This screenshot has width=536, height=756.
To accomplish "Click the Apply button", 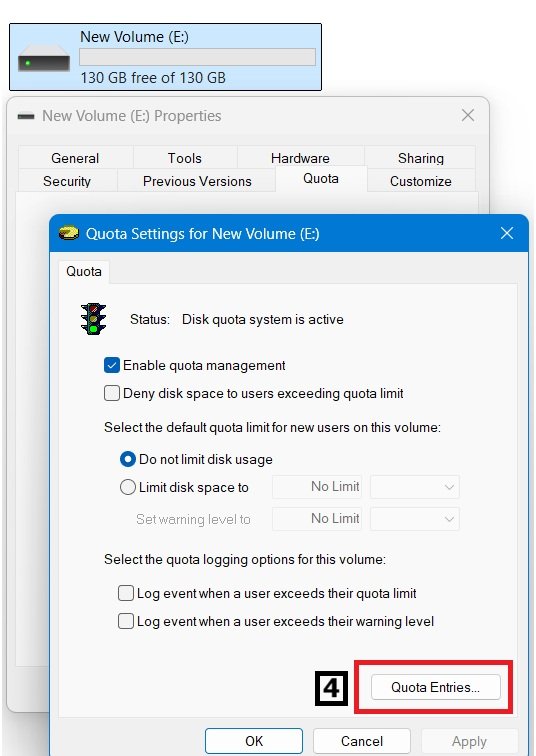I will pos(469,741).
